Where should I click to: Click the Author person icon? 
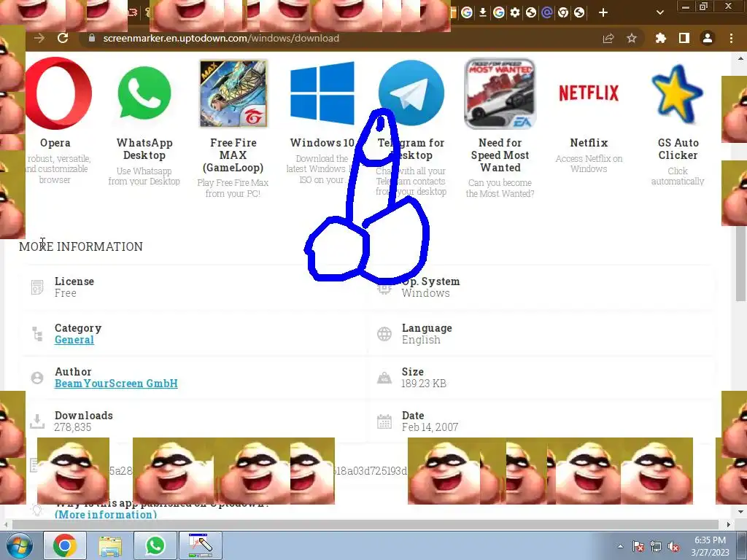[x=37, y=378]
